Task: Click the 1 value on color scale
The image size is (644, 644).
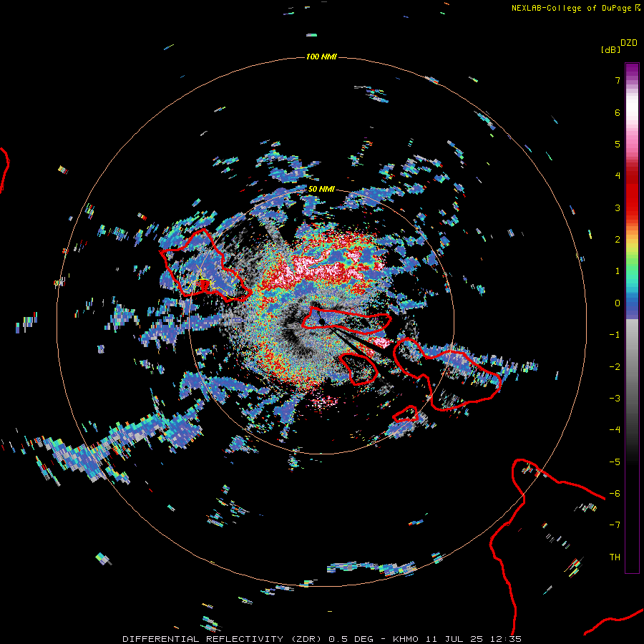Action: (618, 271)
